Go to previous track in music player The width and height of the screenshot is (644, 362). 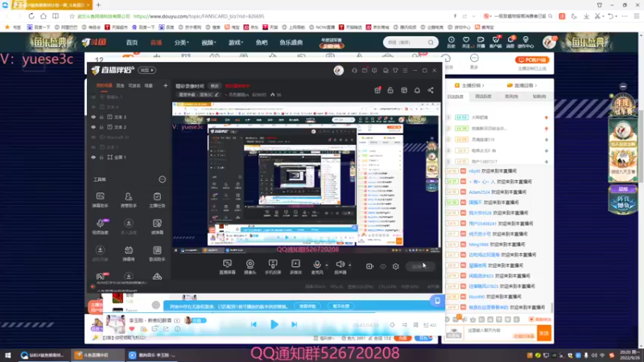pos(254,325)
